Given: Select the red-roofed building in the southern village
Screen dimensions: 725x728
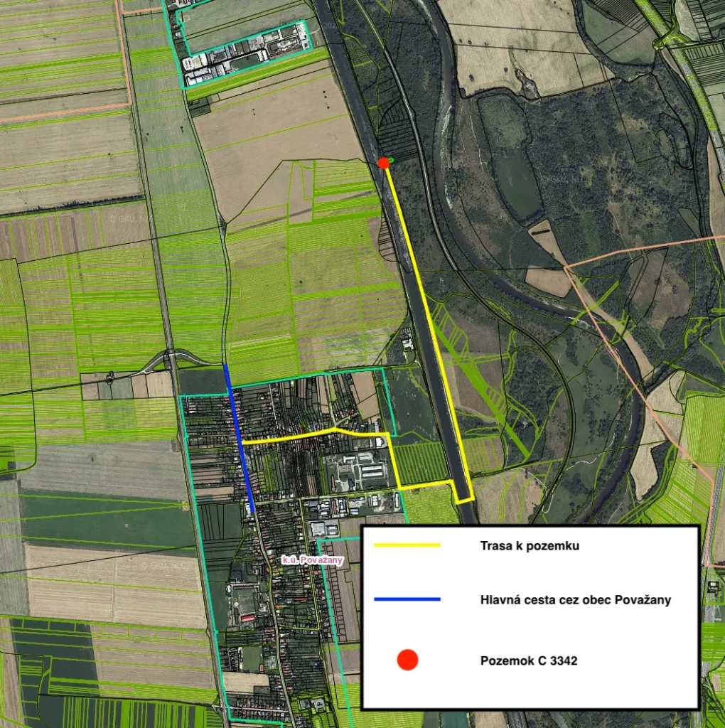Looking at the screenshot, I should (248, 619).
